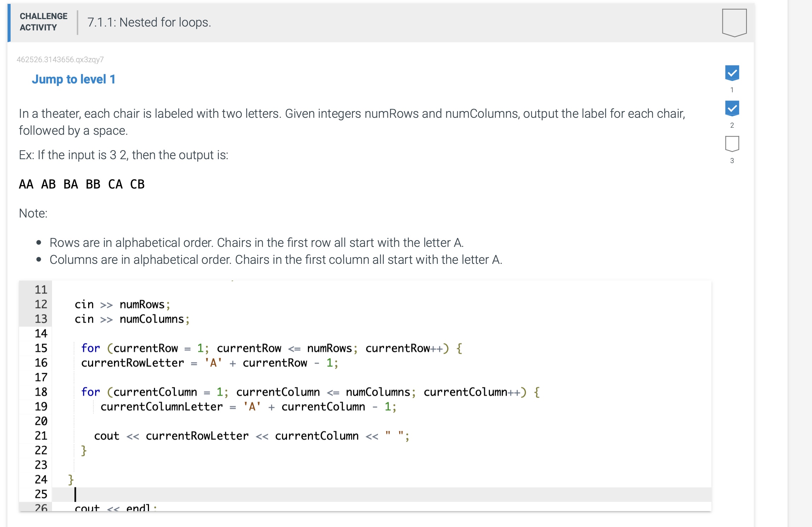Click the closing brace on line 24
812x527 pixels.
[x=71, y=480]
